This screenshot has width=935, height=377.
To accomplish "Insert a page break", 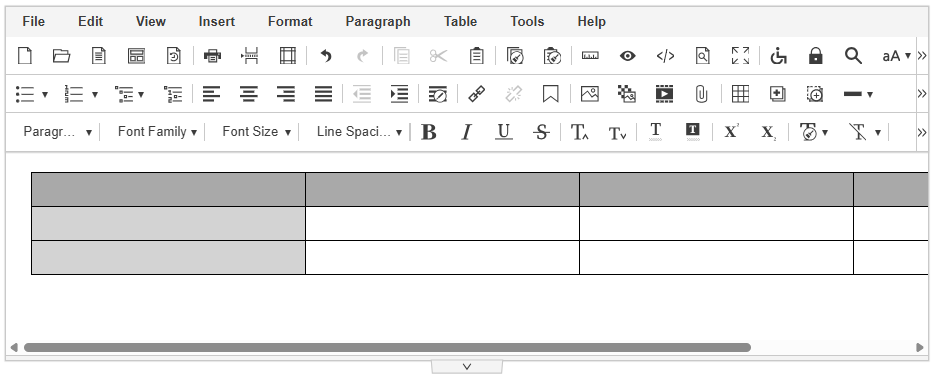I will [x=250, y=56].
